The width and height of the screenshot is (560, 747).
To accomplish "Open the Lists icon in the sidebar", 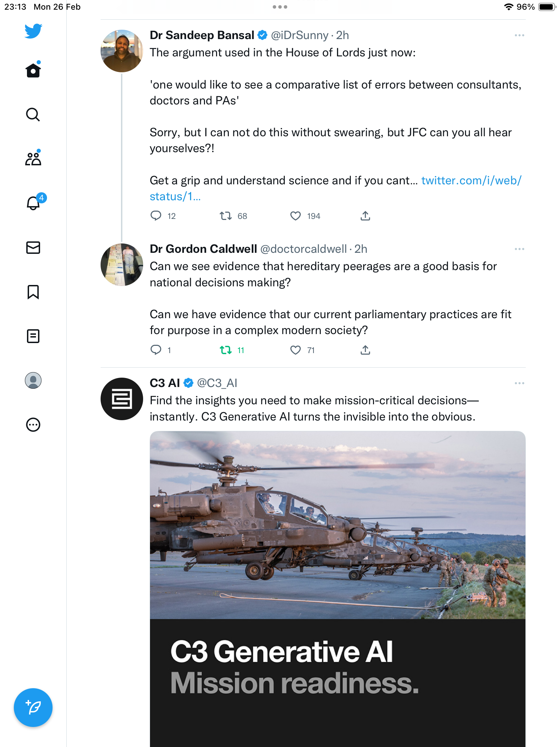I will click(33, 336).
